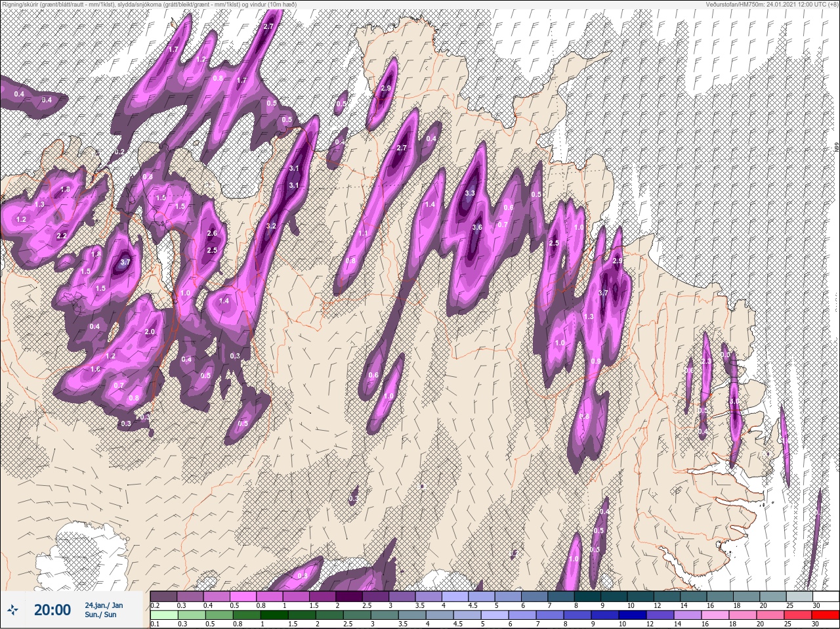Click the 2.2 precipitation value on map
Viewport: 840px width, 629px height.
[62, 236]
